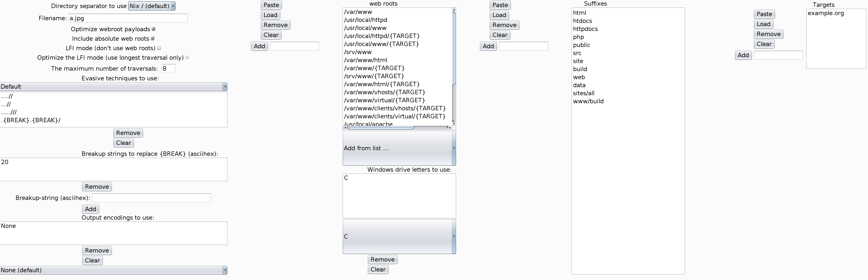This screenshot has width=868, height=280.
Task: Click the Filename input field
Action: [x=128, y=18]
